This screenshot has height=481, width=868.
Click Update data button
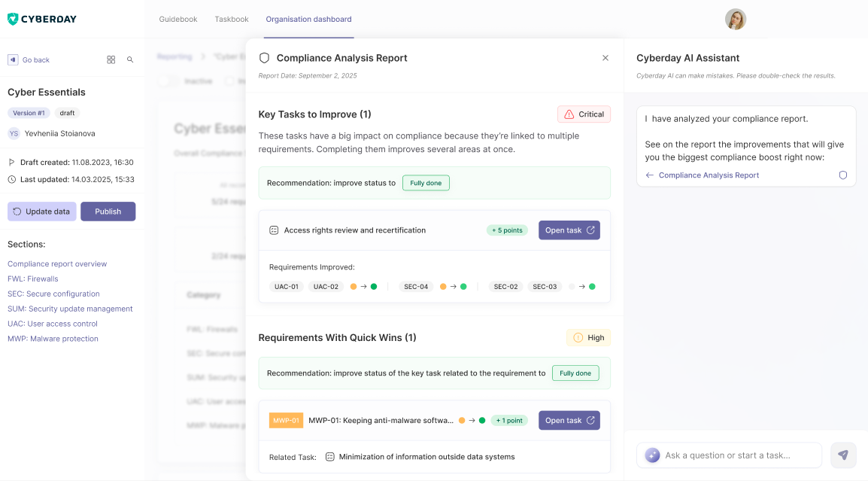click(x=42, y=212)
